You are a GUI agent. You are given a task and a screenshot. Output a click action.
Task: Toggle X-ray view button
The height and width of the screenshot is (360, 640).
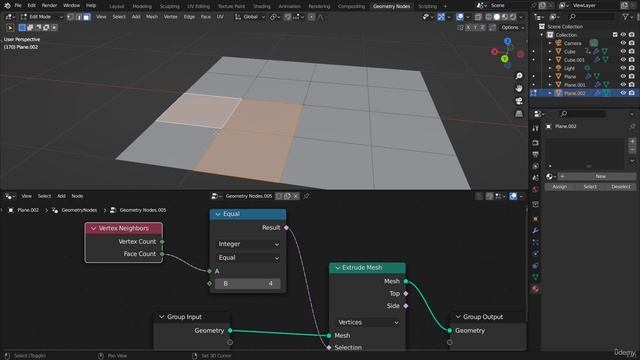[x=478, y=17]
